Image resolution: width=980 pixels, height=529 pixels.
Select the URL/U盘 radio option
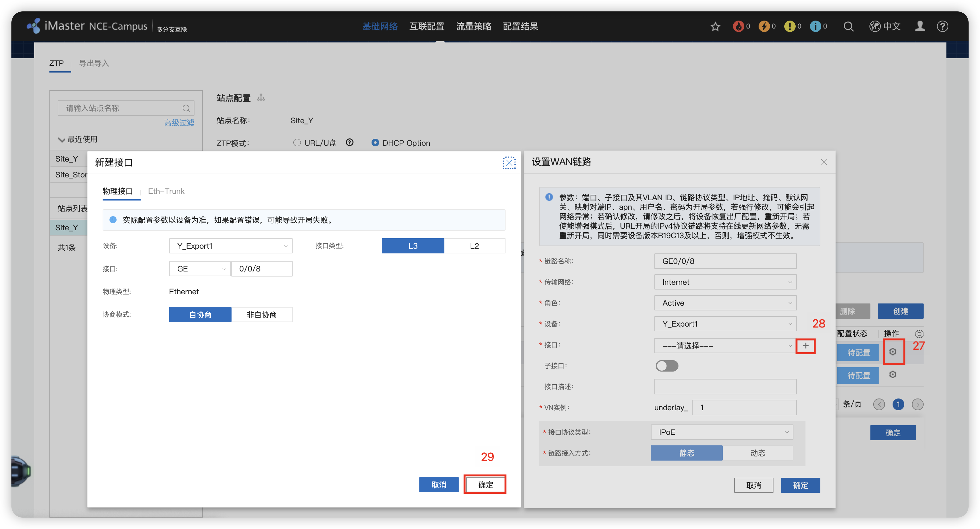tap(297, 143)
